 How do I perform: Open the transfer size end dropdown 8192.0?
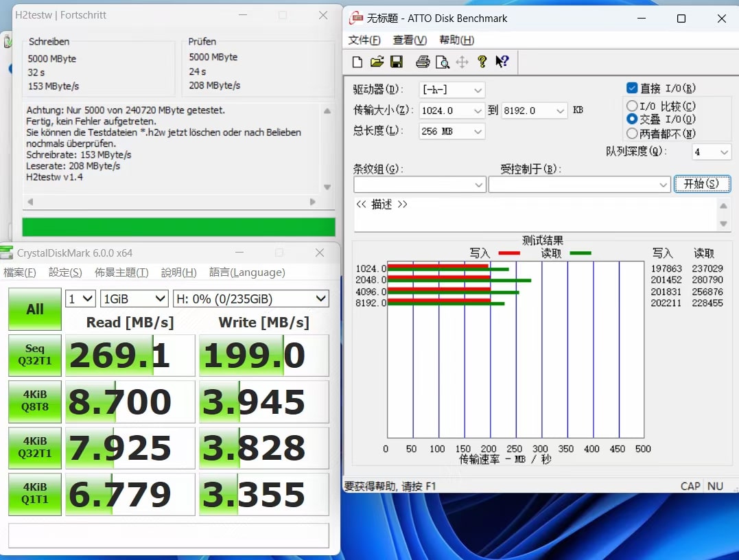point(535,110)
